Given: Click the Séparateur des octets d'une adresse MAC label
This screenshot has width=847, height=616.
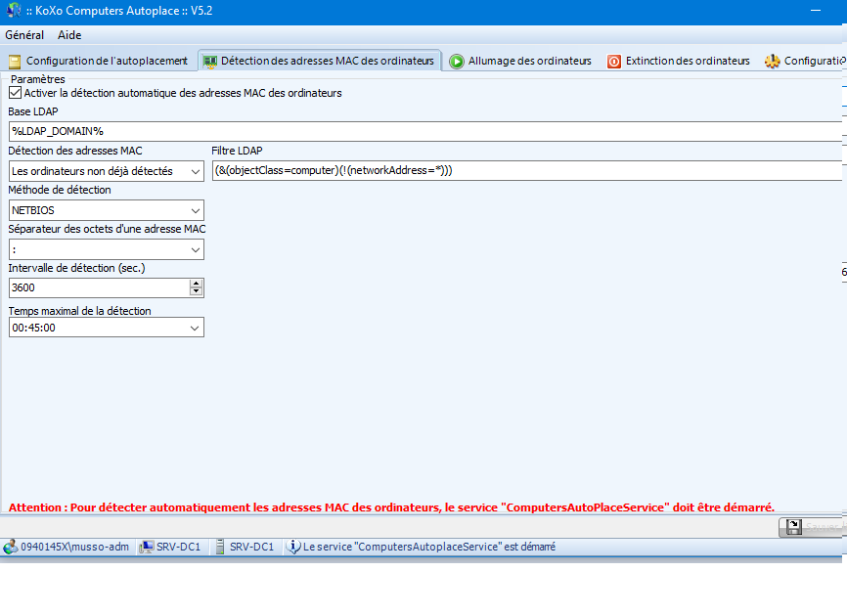Looking at the screenshot, I should [x=107, y=229].
